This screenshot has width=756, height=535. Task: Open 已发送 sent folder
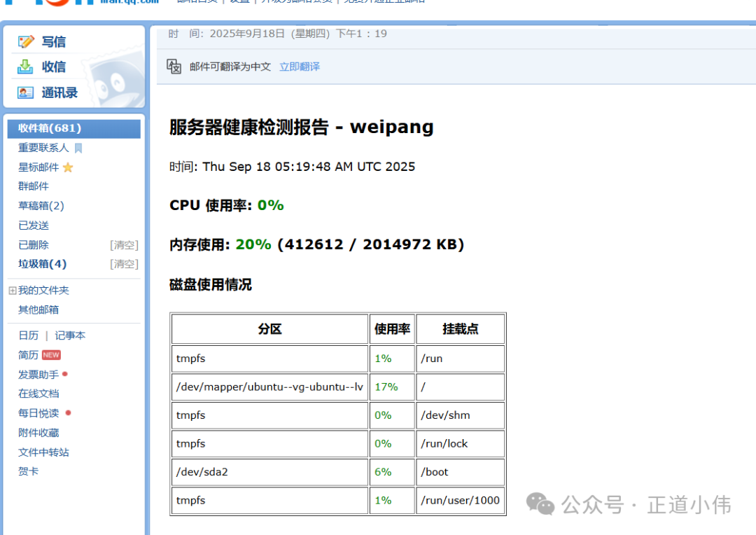pos(34,225)
